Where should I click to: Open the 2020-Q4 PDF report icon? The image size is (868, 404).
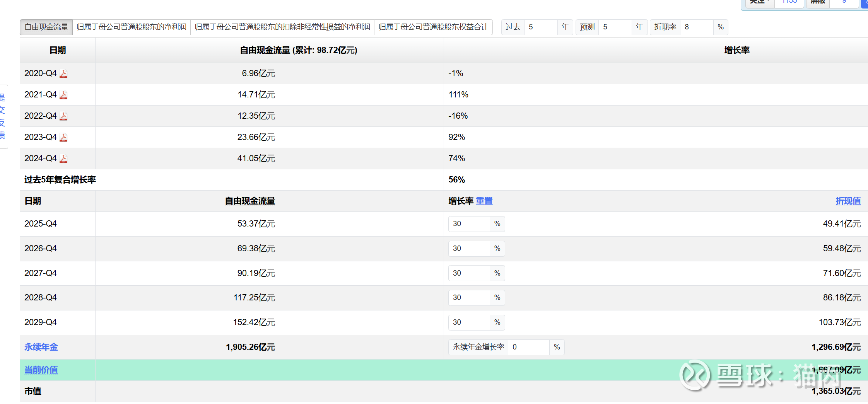tap(63, 74)
